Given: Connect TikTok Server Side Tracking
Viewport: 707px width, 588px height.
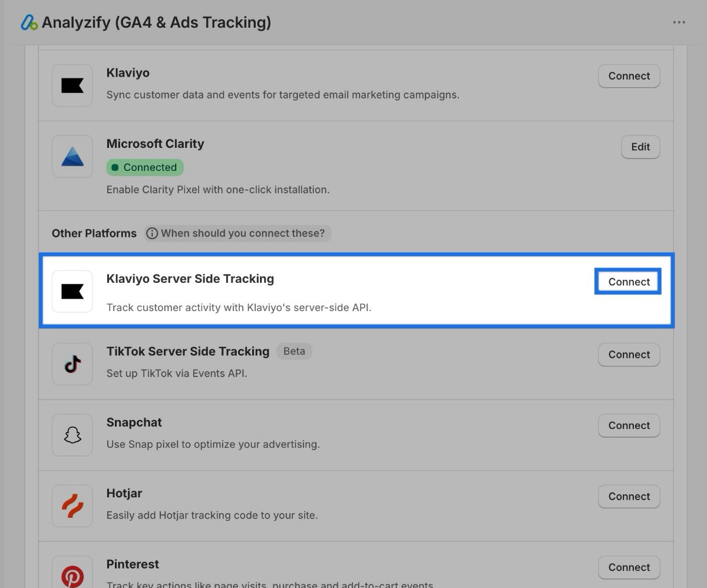Looking at the screenshot, I should click(x=629, y=355).
